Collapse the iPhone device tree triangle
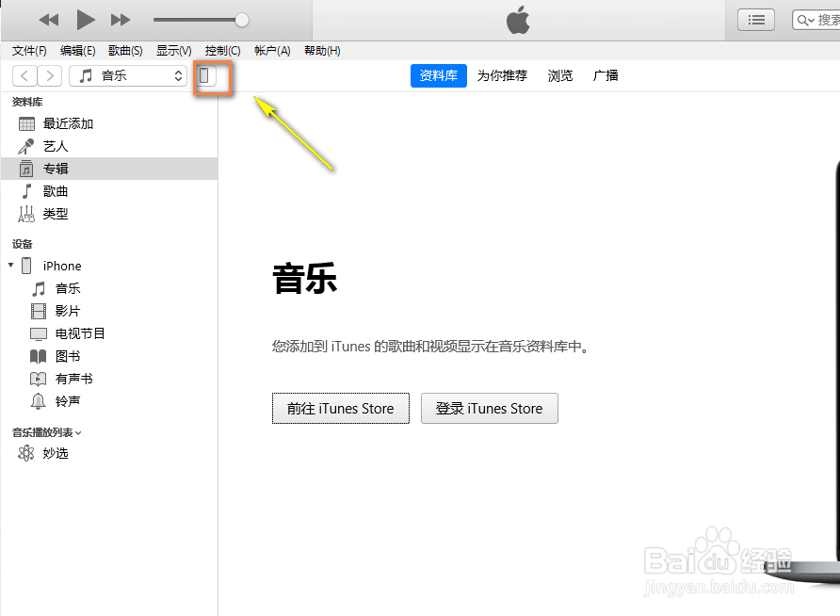This screenshot has width=840, height=616. 10,266
